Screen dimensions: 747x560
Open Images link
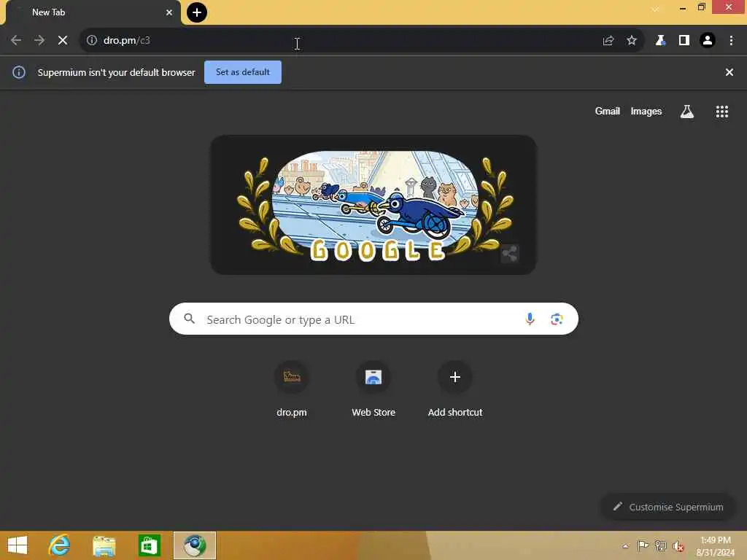point(646,112)
